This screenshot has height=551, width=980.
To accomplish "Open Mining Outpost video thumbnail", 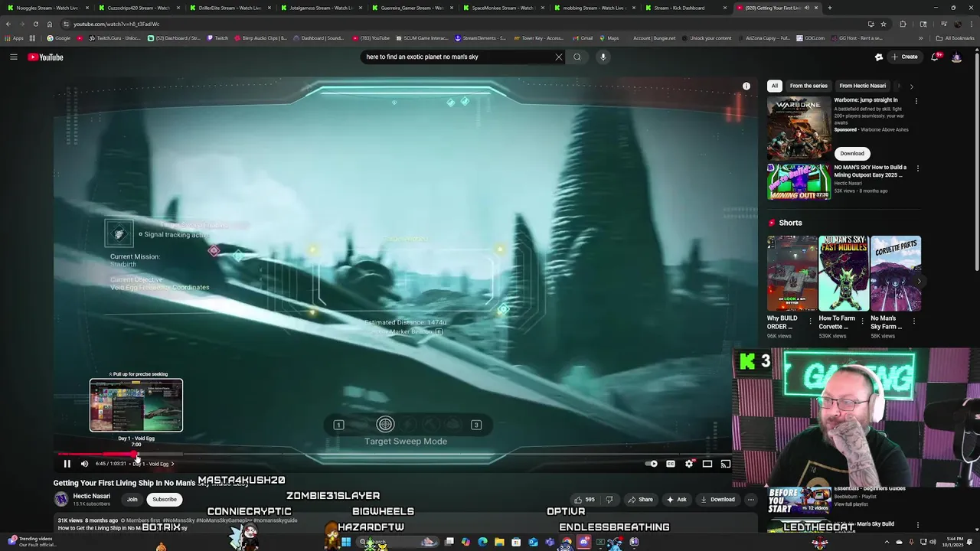I will click(x=799, y=182).
